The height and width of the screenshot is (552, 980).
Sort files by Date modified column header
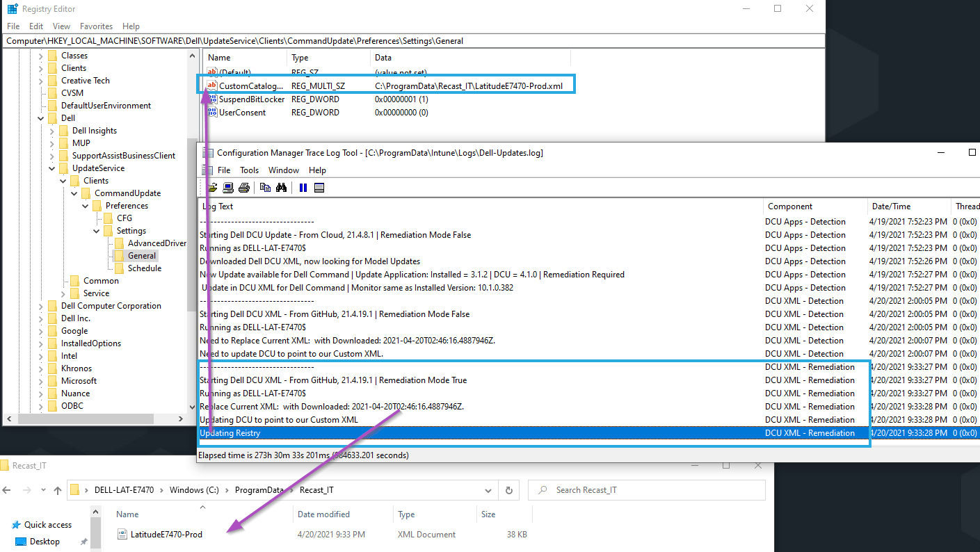[324, 514]
